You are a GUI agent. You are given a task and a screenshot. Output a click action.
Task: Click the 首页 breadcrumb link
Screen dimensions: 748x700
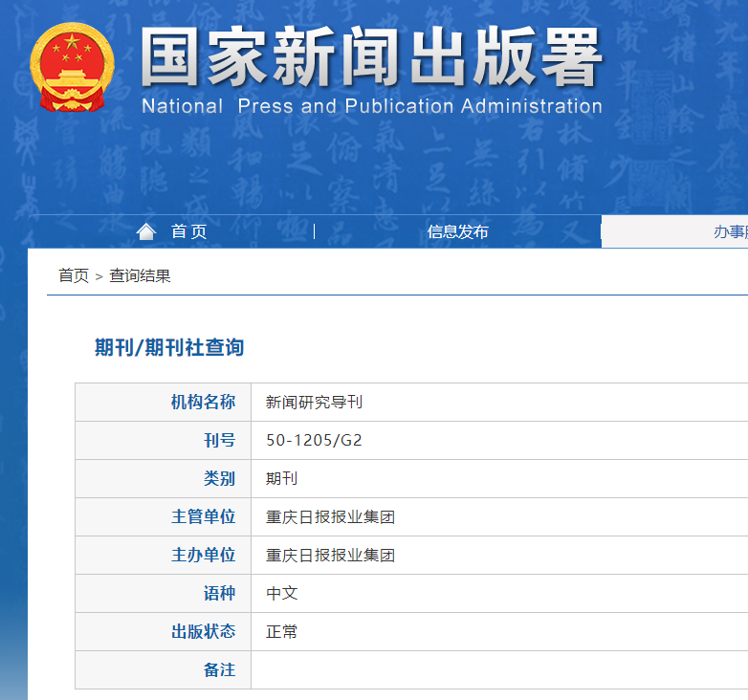point(74,275)
